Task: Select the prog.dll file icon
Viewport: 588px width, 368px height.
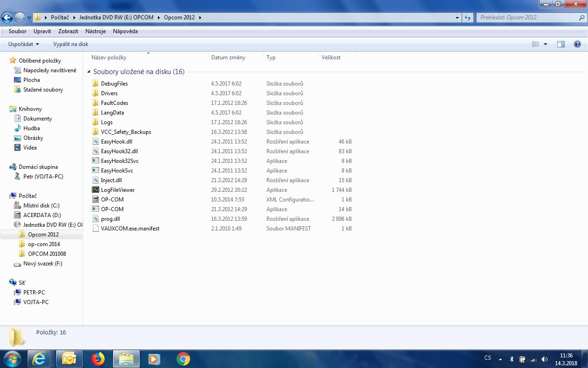Action: tap(96, 219)
